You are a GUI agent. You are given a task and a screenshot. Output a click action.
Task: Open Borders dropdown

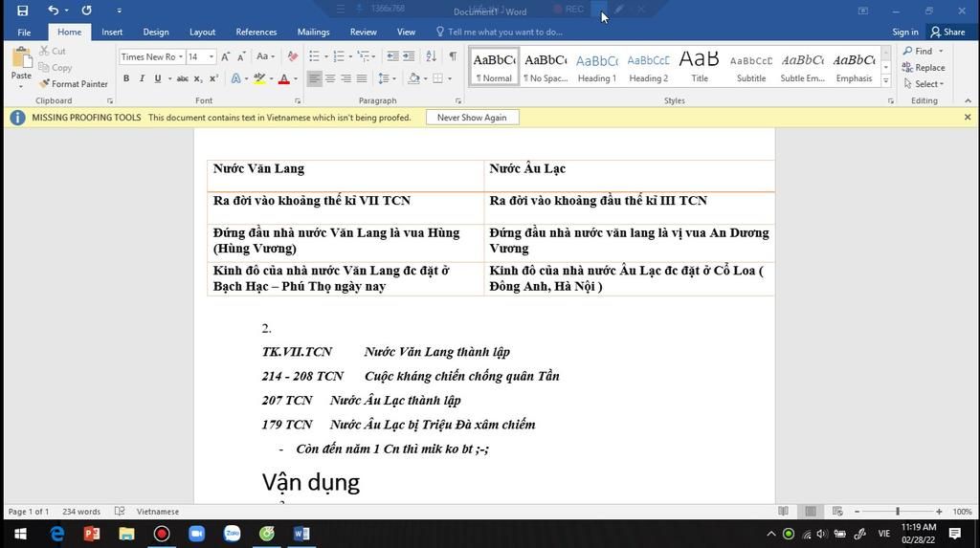(x=450, y=78)
